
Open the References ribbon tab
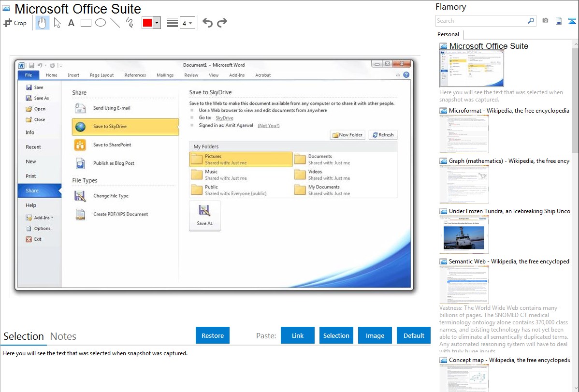[x=135, y=75]
